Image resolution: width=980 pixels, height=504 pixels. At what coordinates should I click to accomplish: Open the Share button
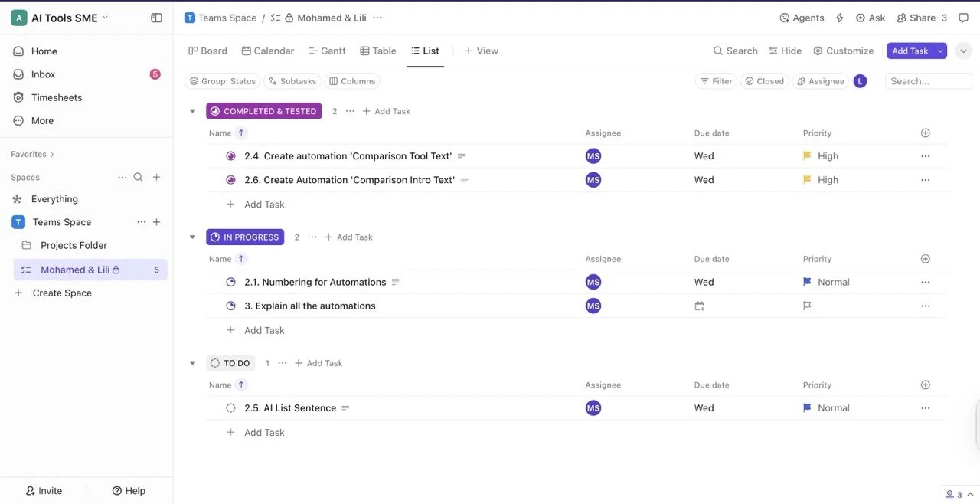coord(923,18)
